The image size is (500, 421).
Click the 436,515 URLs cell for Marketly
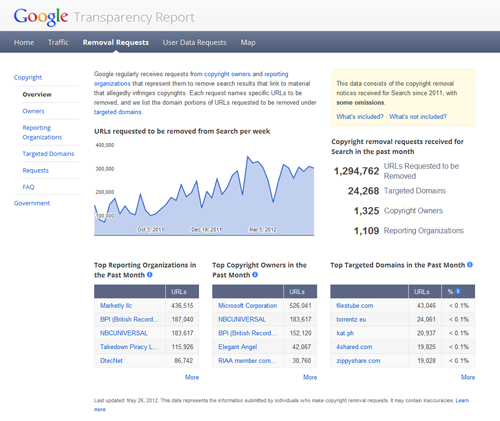[182, 306]
